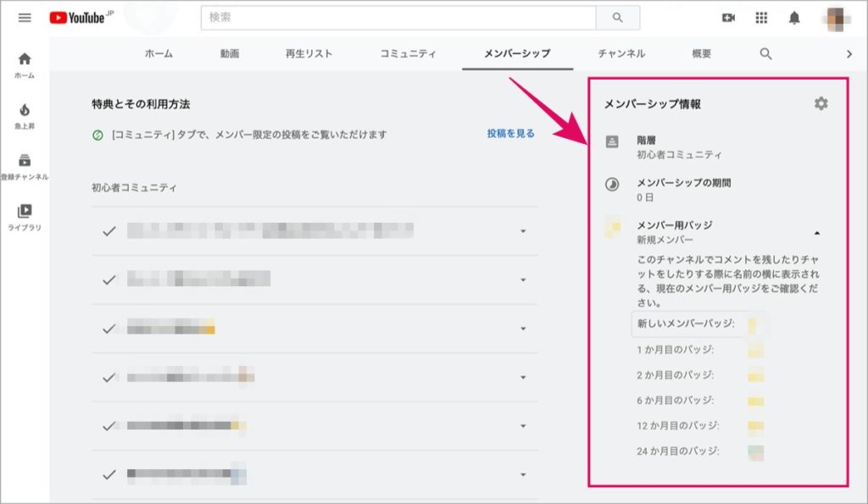Switch to the コミュニティ tab

tap(408, 53)
